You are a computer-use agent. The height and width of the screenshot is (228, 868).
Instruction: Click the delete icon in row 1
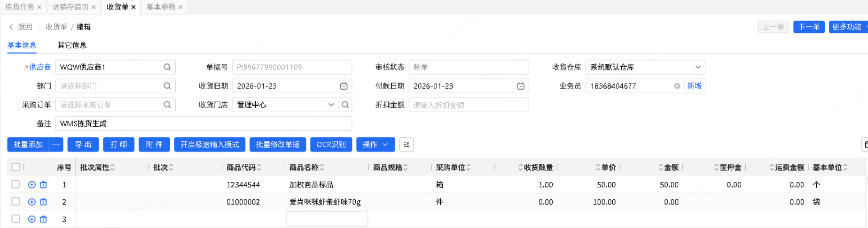tap(43, 185)
